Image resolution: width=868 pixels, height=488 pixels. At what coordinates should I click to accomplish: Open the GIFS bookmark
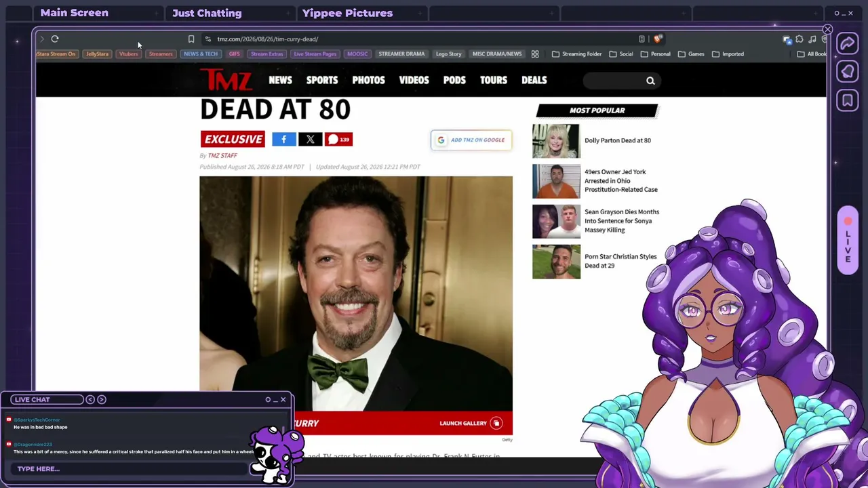pyautogui.click(x=234, y=54)
